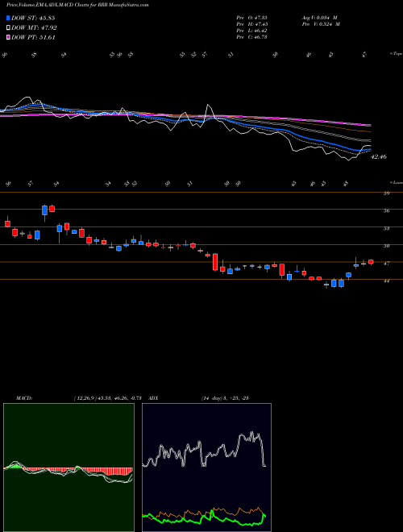Click the thick blue EMA line end
The image size is (403, 532).
coord(370,150)
